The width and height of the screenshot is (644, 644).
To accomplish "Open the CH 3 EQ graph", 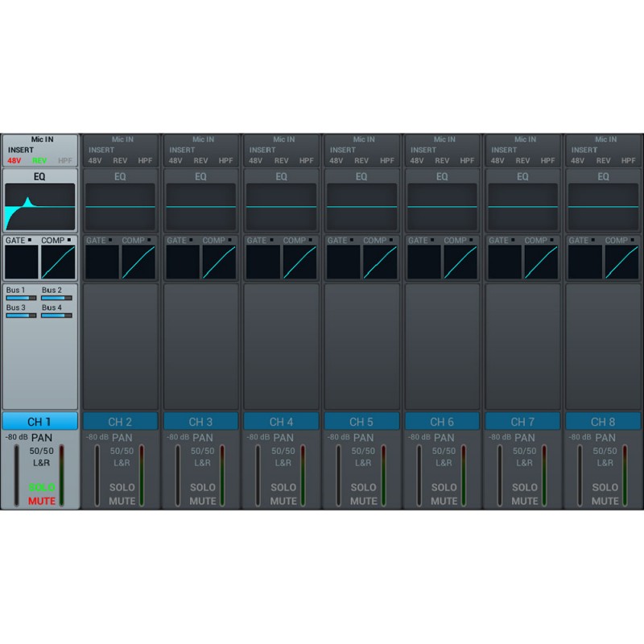I will click(x=200, y=207).
